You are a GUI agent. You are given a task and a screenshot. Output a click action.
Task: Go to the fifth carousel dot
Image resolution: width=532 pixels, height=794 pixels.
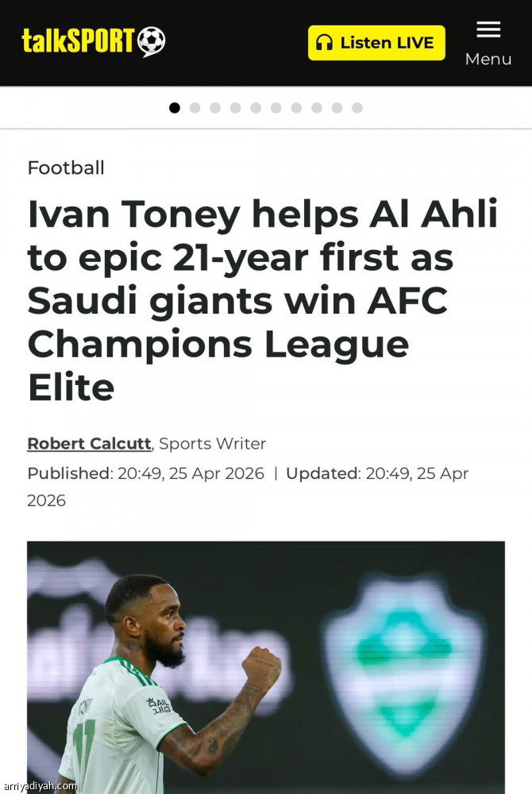[x=256, y=108]
